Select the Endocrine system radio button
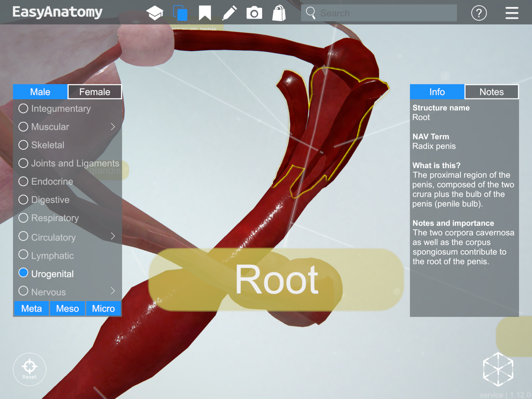This screenshot has height=399, width=532. pyautogui.click(x=23, y=181)
